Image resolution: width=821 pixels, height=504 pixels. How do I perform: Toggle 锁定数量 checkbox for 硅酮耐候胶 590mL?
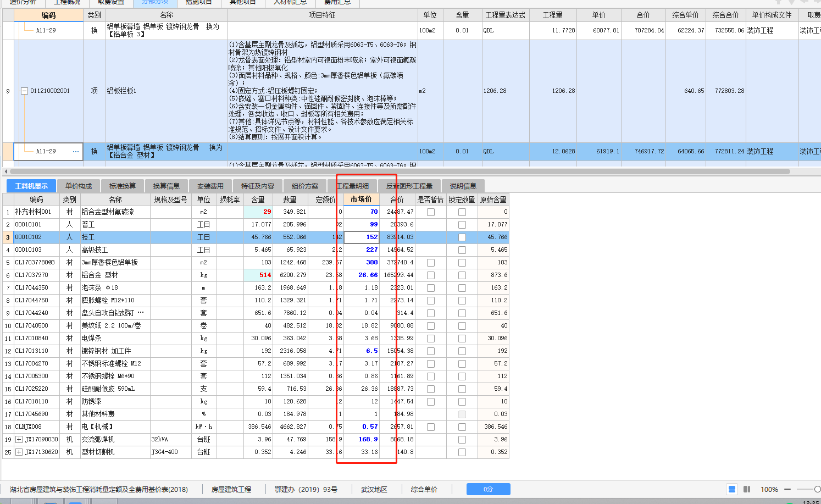click(462, 389)
